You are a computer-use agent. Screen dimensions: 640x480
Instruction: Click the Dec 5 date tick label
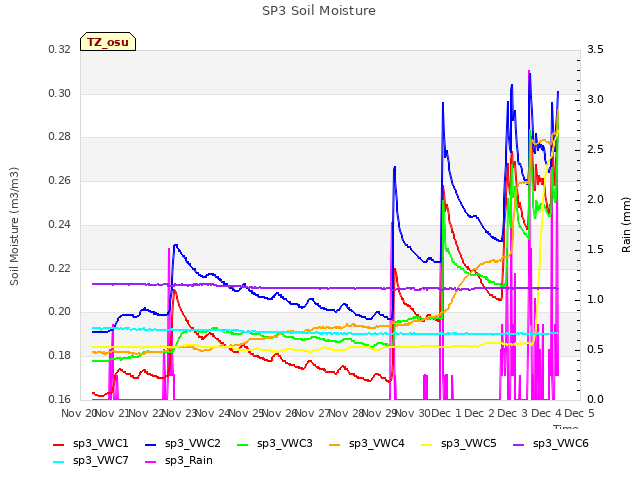click(x=580, y=413)
